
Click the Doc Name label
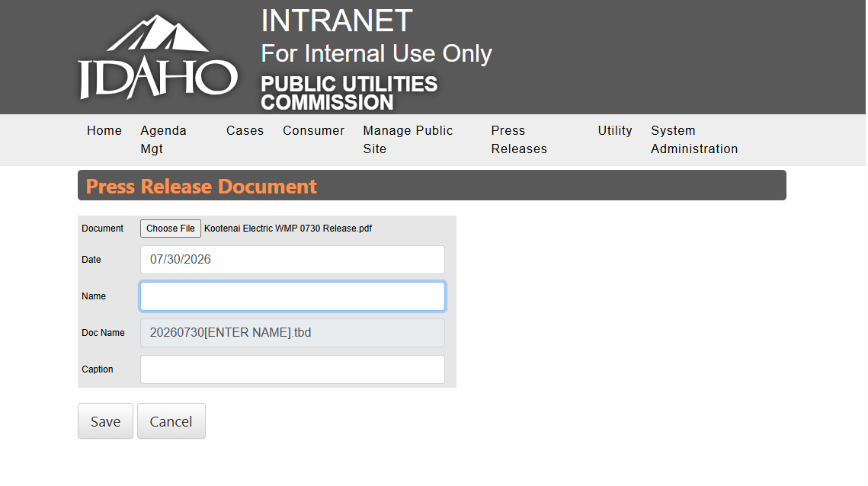pyautogui.click(x=103, y=333)
